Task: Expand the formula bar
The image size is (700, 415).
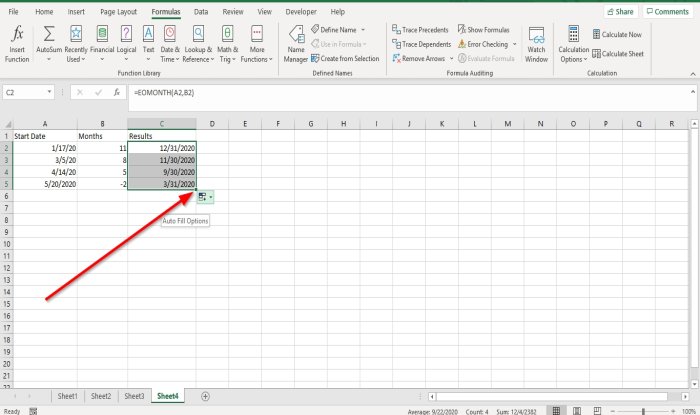Action: 692,92
